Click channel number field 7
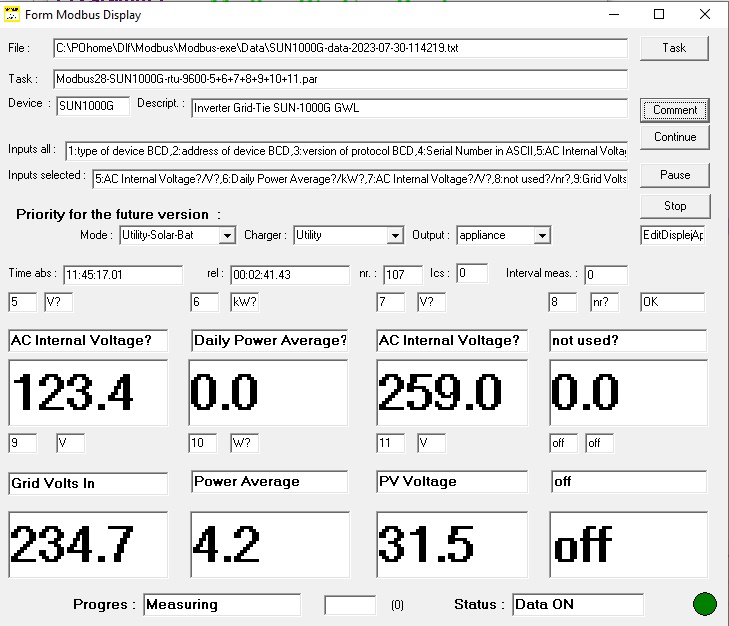Image resolution: width=729 pixels, height=626 pixels. point(391,302)
